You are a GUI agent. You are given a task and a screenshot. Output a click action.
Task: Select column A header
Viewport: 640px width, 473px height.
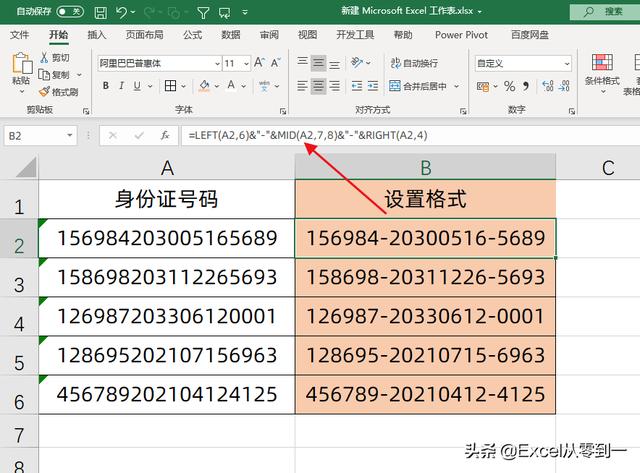[x=167, y=168]
